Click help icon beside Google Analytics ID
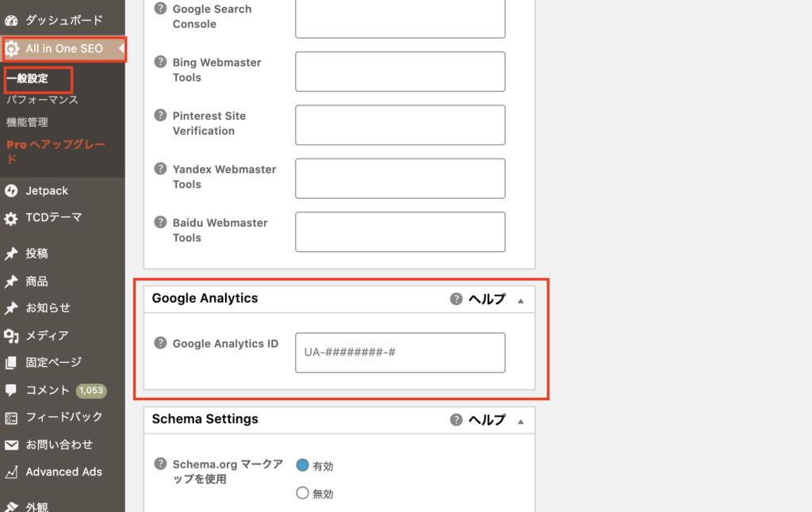This screenshot has width=812, height=512. [160, 342]
